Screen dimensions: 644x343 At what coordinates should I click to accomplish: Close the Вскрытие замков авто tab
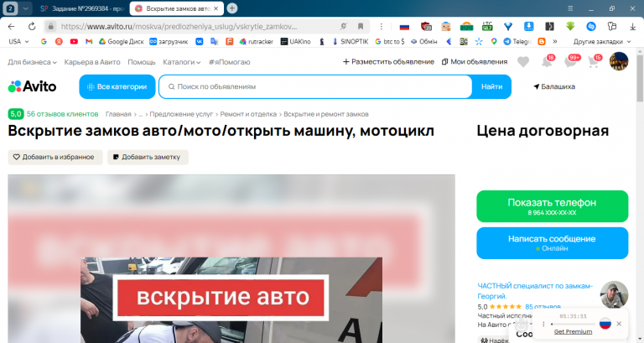pos(216,8)
